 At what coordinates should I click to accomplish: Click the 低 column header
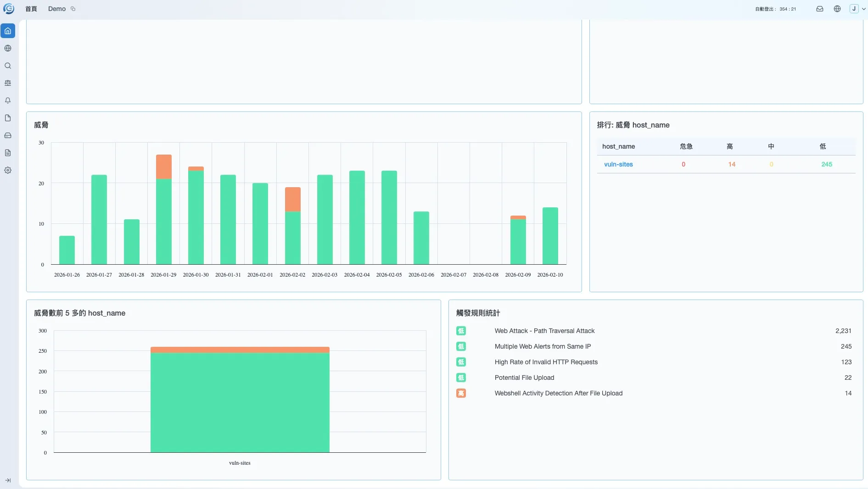[x=823, y=146]
